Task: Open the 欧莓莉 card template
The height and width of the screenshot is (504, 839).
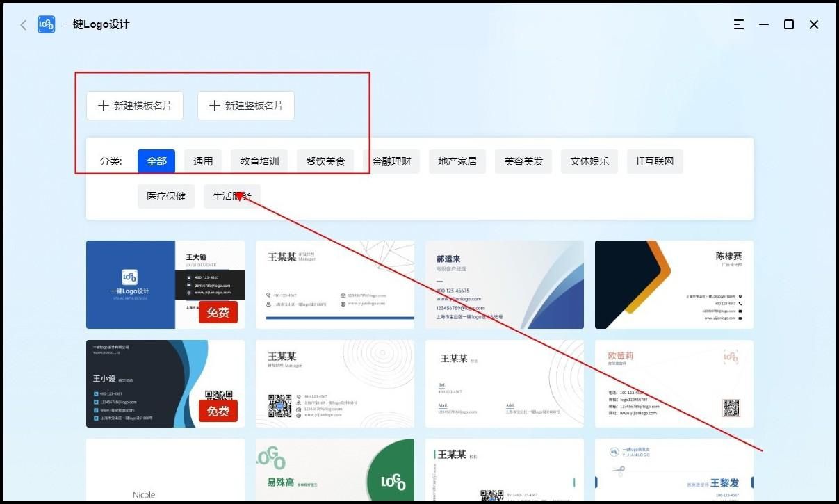Action: point(674,384)
